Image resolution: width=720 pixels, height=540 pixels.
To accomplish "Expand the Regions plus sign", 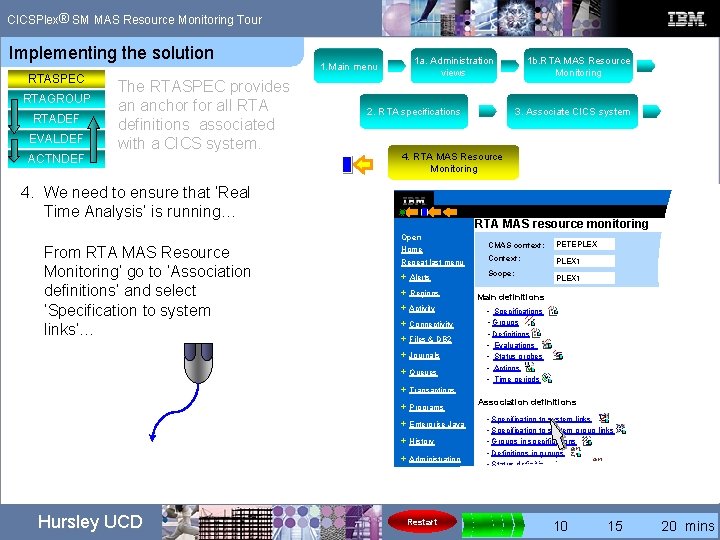I will tap(403, 292).
